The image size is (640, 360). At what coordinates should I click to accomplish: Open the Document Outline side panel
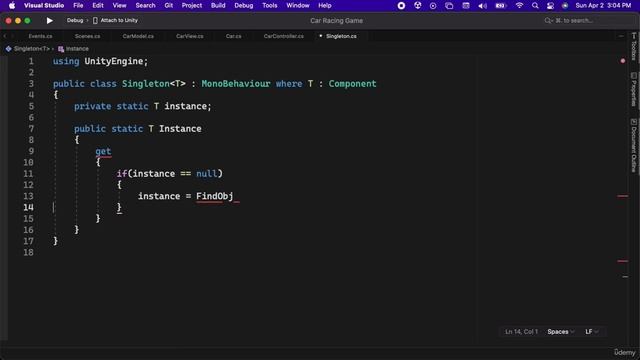pos(633,145)
